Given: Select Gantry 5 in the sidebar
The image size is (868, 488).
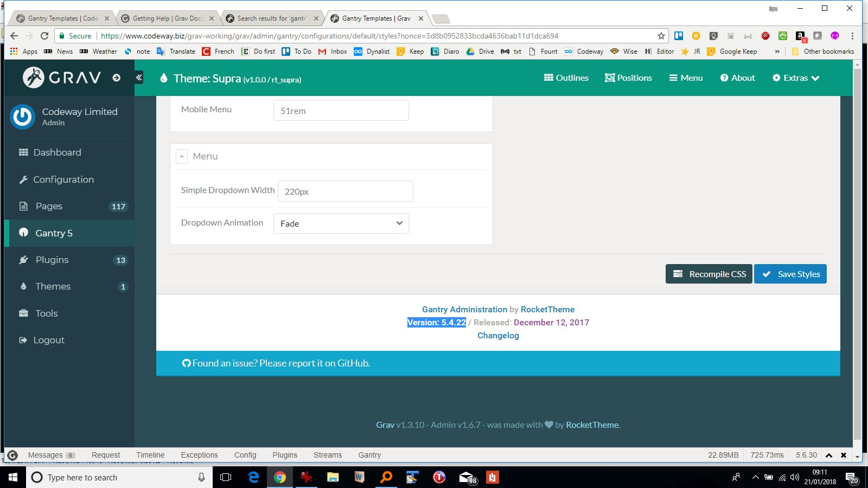Looking at the screenshot, I should click(69, 233).
